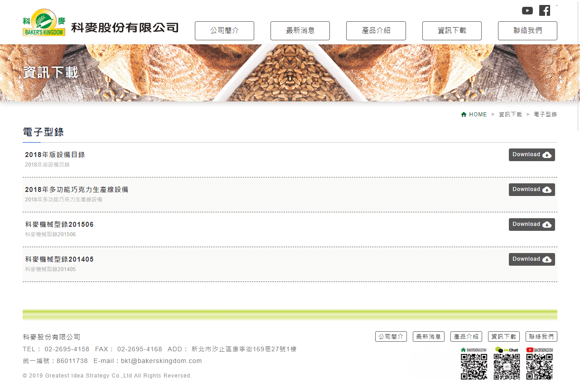Open the Facebook icon in header
Screen dimensions: 580x392
(x=544, y=10)
